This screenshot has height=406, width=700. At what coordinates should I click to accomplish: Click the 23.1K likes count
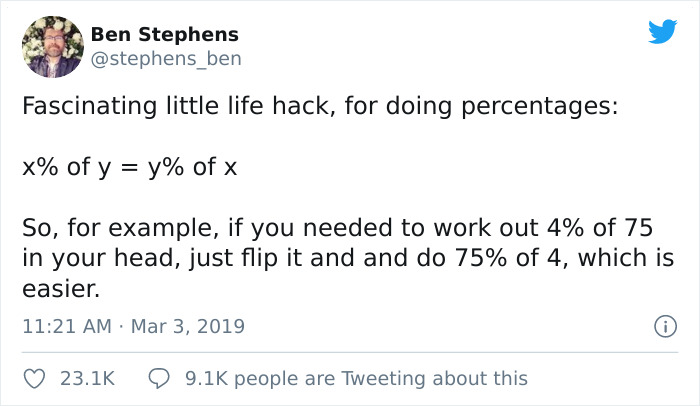click(88, 378)
